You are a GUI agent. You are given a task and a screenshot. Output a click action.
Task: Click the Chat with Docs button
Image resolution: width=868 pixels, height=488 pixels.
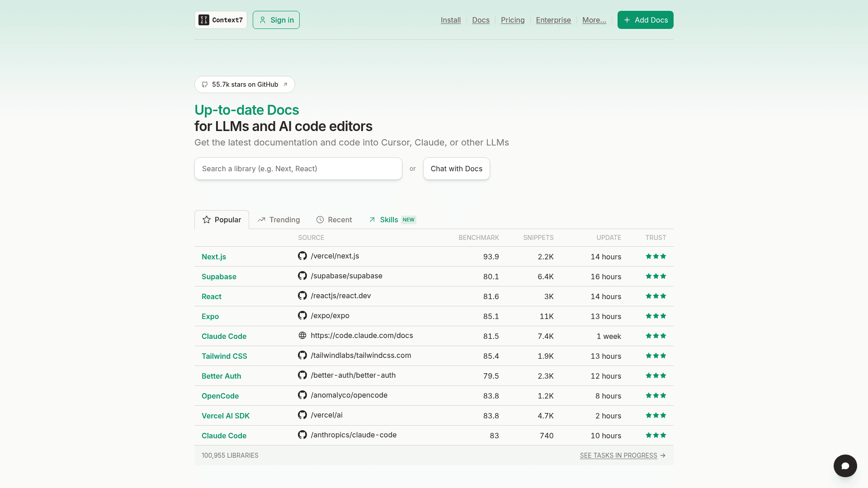pyautogui.click(x=457, y=169)
